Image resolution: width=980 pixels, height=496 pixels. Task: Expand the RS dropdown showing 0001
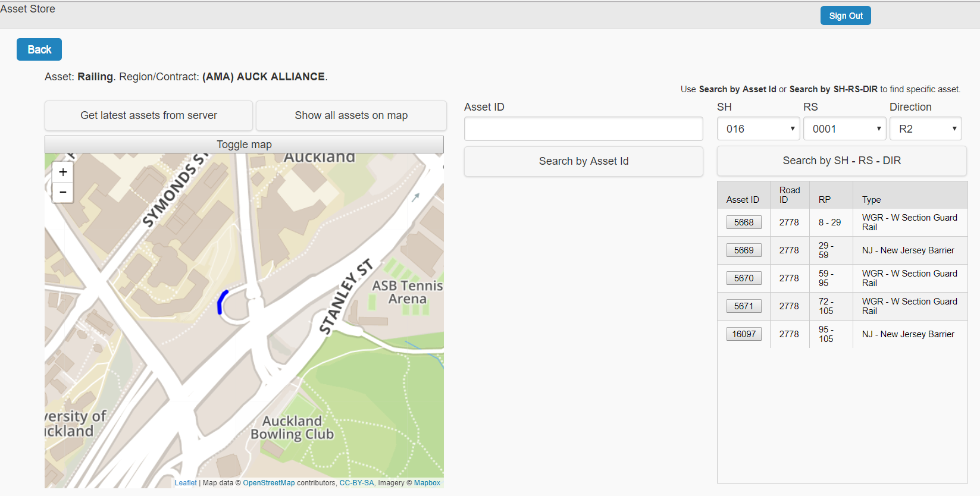click(x=844, y=129)
